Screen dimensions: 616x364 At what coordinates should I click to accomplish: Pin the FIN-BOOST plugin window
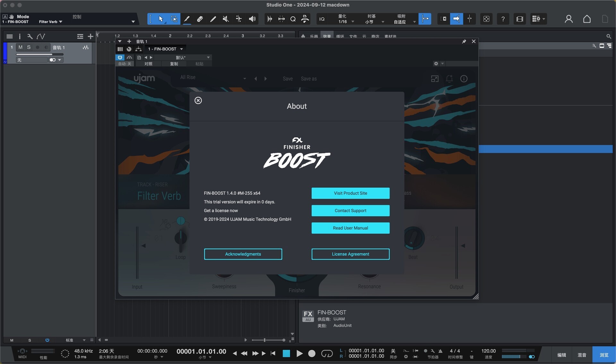click(x=464, y=41)
